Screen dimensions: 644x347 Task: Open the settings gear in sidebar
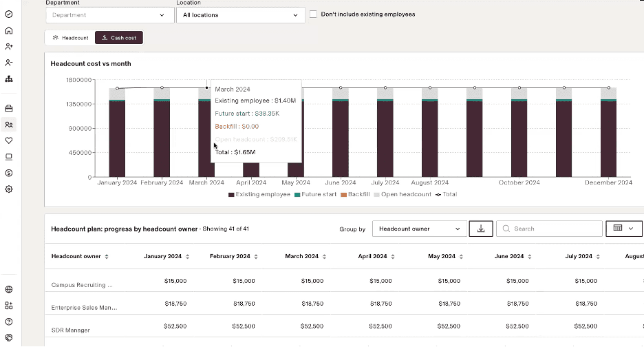tap(9, 189)
